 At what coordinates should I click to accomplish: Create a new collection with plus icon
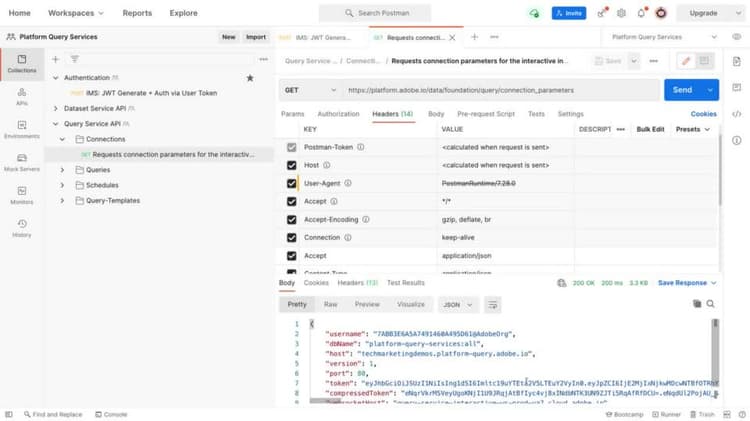click(55, 59)
